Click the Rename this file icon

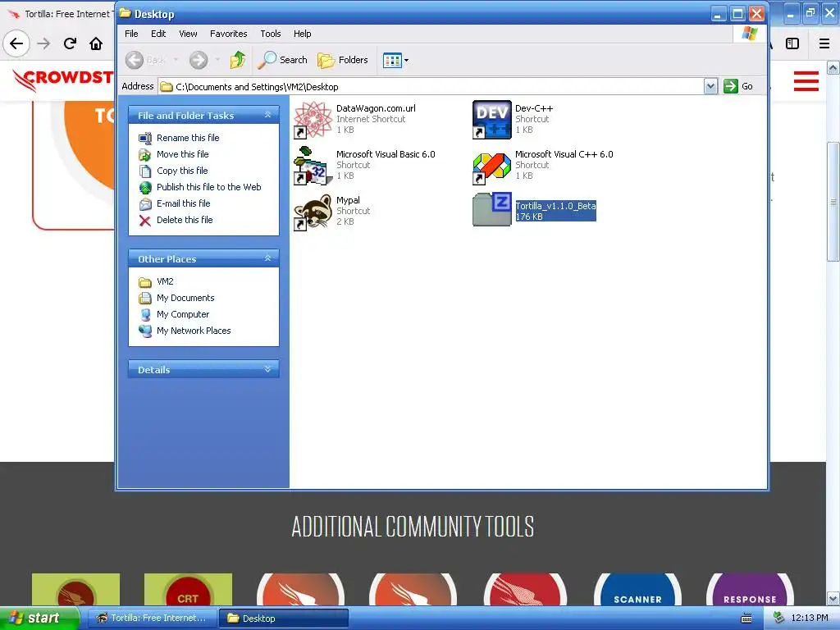tap(145, 138)
